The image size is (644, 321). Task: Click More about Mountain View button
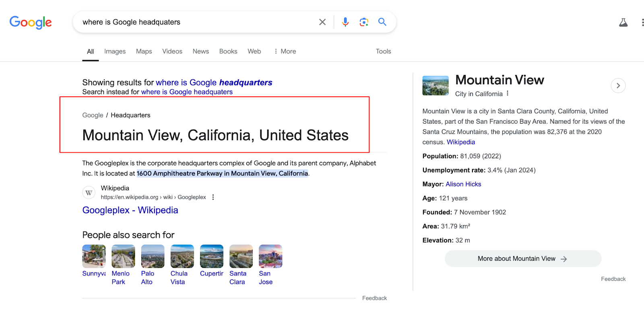523,259
